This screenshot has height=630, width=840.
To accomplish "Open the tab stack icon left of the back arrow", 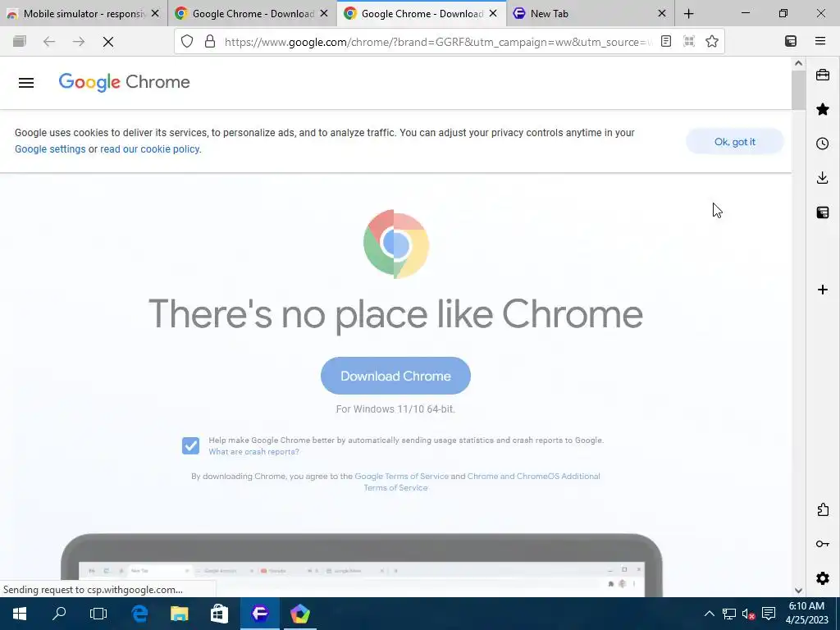I will pos(20,41).
